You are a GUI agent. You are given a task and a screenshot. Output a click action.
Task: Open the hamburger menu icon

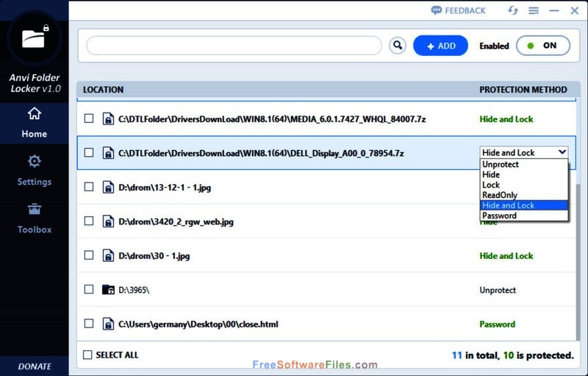534,10
